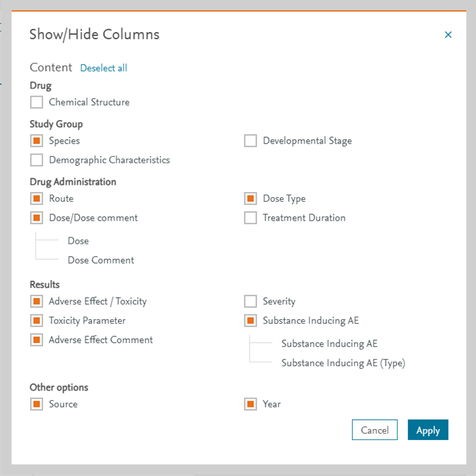The height and width of the screenshot is (476, 476).
Task: Enable Demographic Characteristics column
Action: click(37, 160)
